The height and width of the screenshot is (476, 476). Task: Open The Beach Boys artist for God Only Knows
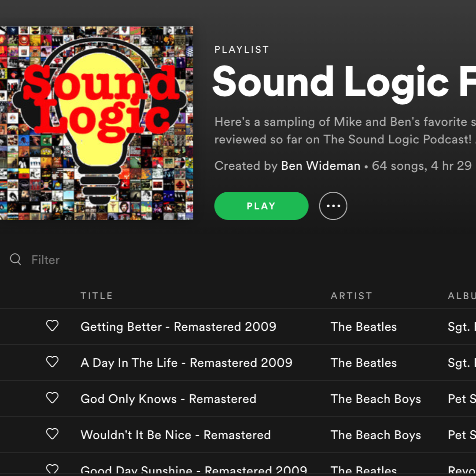click(x=375, y=399)
